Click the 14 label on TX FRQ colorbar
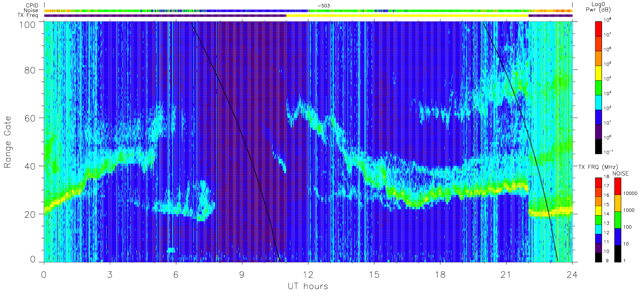The image size is (644, 297). coord(607,214)
